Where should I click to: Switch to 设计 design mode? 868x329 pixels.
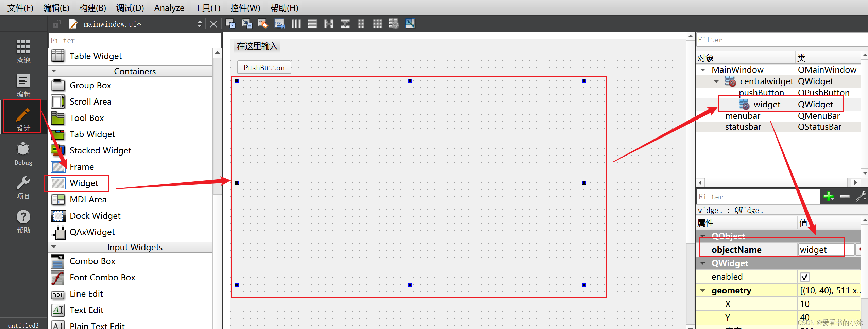(22, 119)
